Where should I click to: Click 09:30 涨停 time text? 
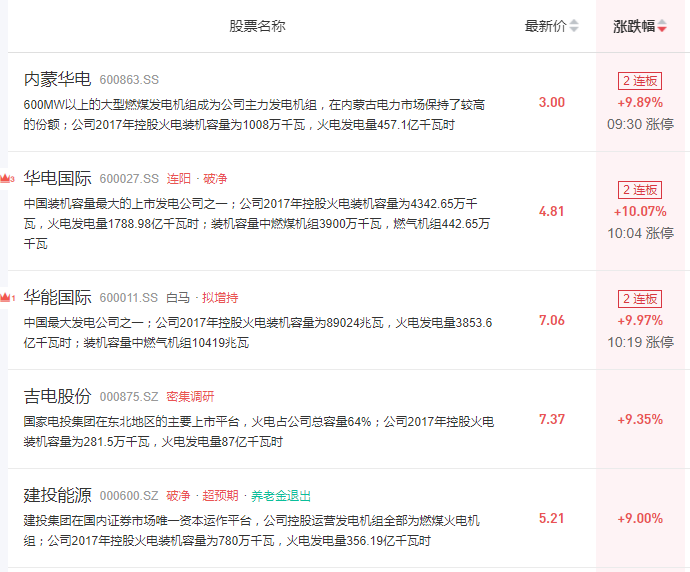coord(640,124)
